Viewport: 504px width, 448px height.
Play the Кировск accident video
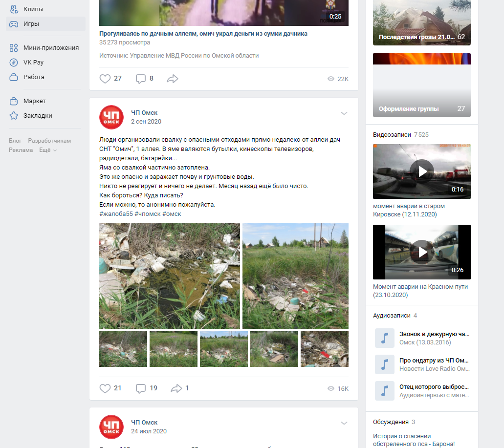pos(422,171)
